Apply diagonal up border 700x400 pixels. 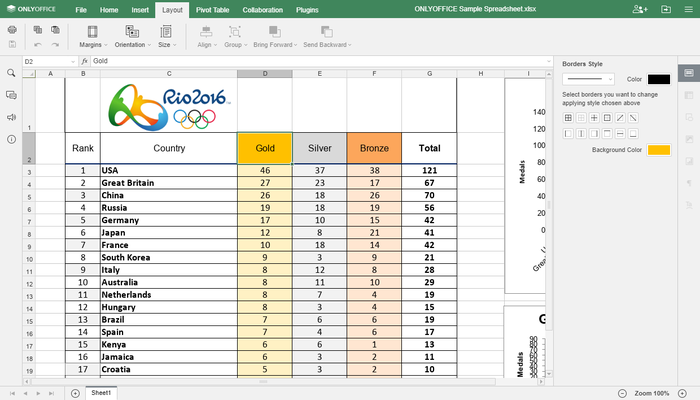coord(620,118)
